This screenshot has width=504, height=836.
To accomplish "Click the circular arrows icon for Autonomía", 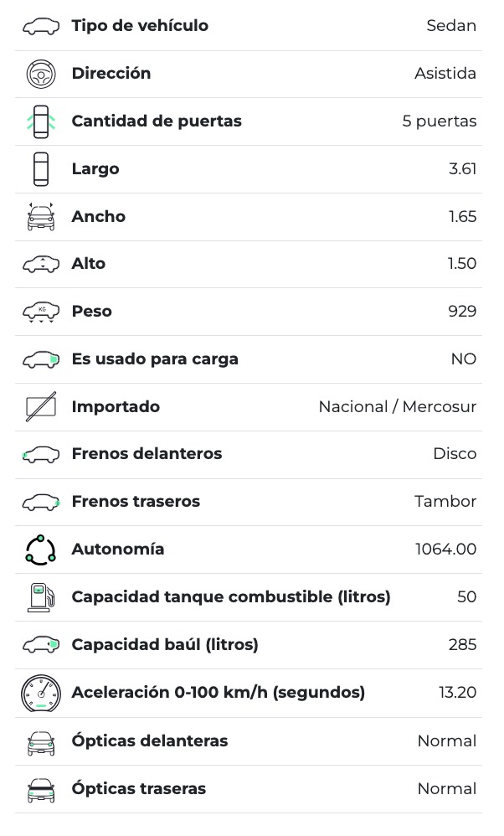I will click(x=41, y=550).
